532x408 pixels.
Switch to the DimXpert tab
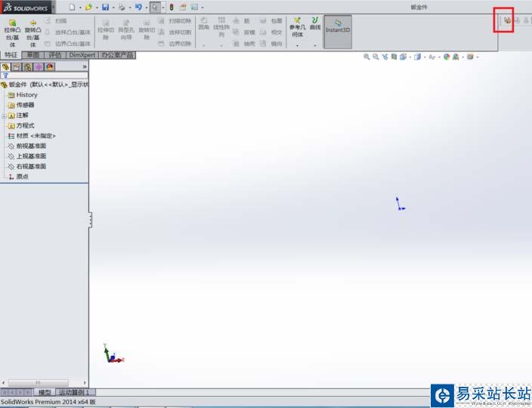(x=82, y=55)
